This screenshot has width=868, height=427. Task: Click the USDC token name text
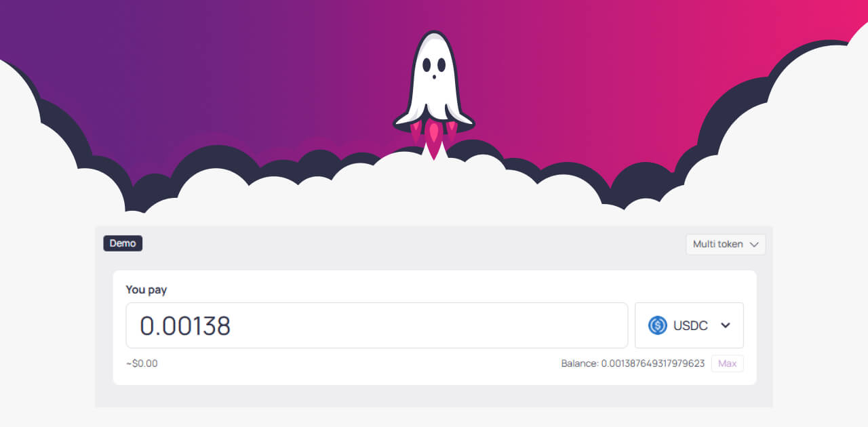690,325
